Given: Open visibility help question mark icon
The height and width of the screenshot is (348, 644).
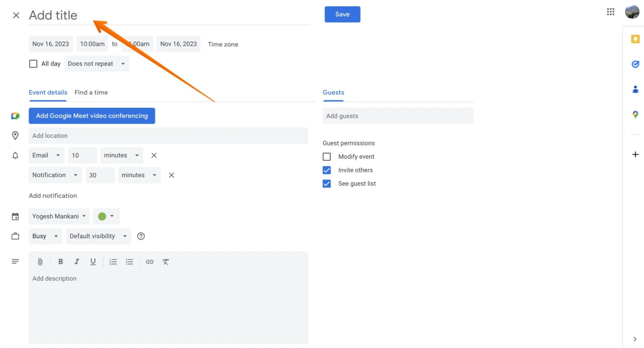Looking at the screenshot, I should pyautogui.click(x=141, y=236).
